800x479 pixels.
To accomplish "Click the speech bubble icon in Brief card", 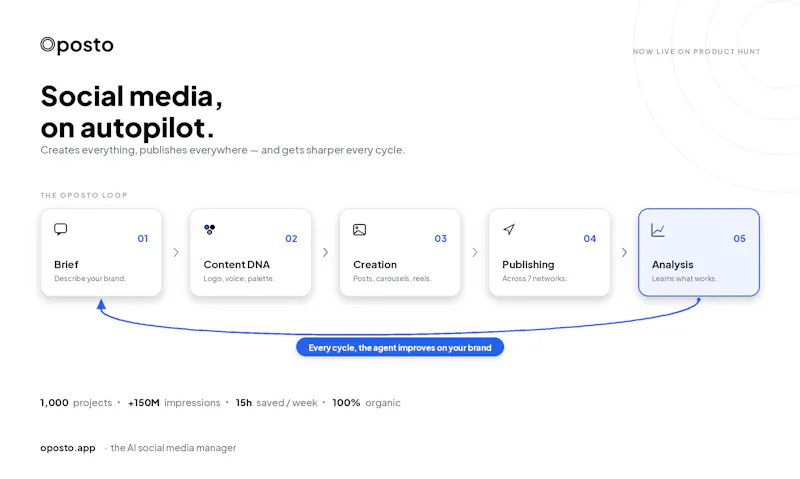I will click(61, 229).
